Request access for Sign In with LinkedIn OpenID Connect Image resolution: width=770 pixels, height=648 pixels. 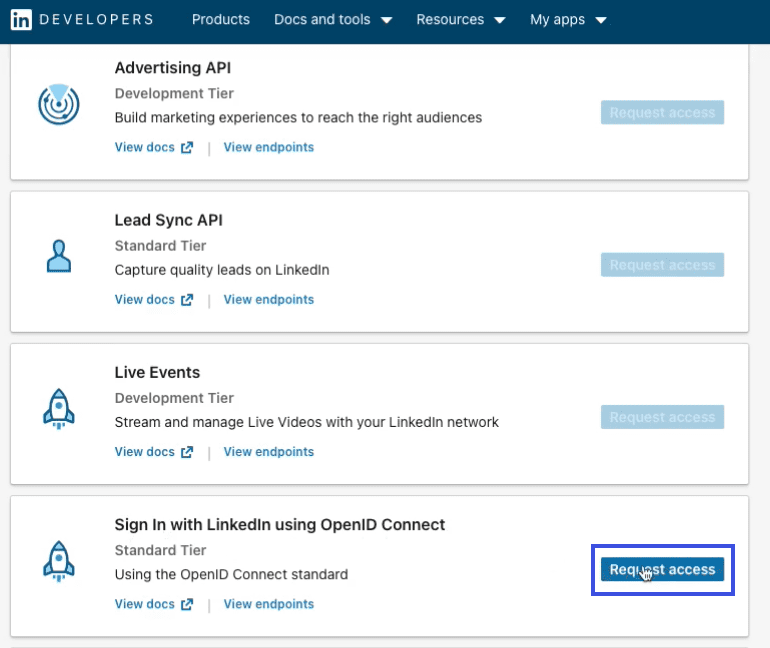point(662,569)
